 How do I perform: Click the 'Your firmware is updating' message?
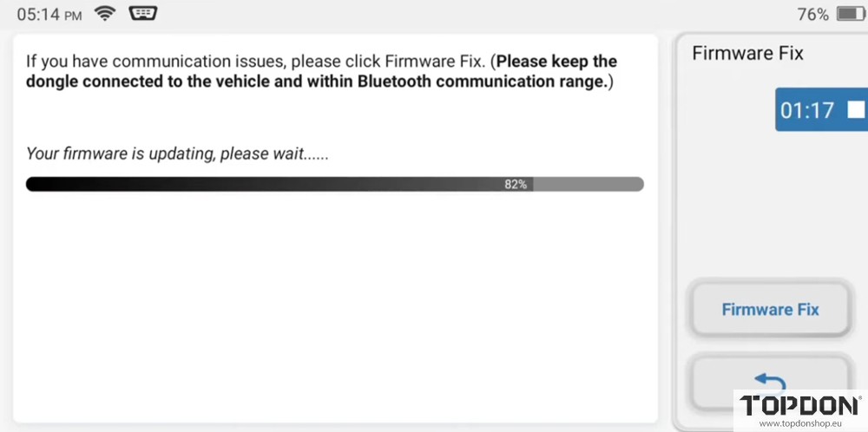pos(177,154)
